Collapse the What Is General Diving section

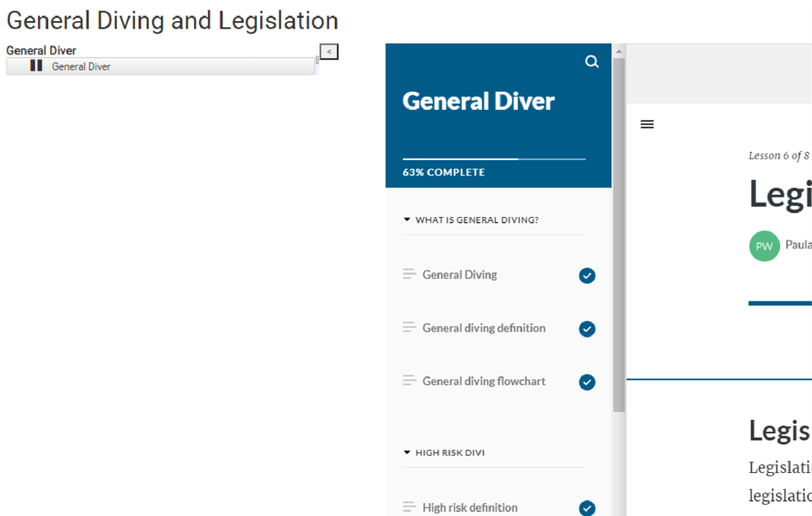coord(407,220)
